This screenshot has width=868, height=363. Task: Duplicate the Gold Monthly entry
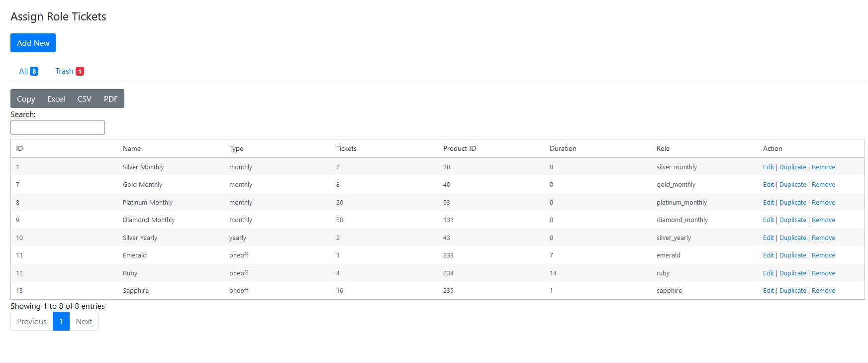[x=792, y=185]
